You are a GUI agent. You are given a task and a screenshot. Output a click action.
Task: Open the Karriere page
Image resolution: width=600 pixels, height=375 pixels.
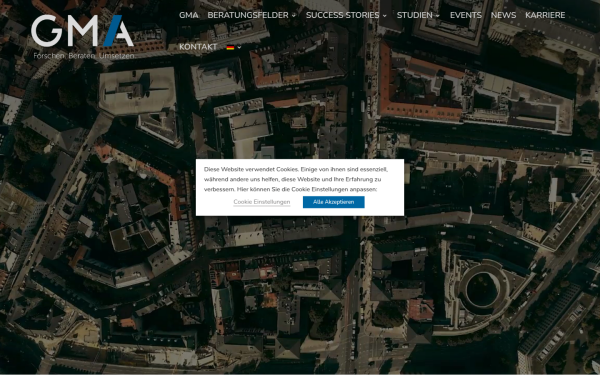[x=545, y=15]
